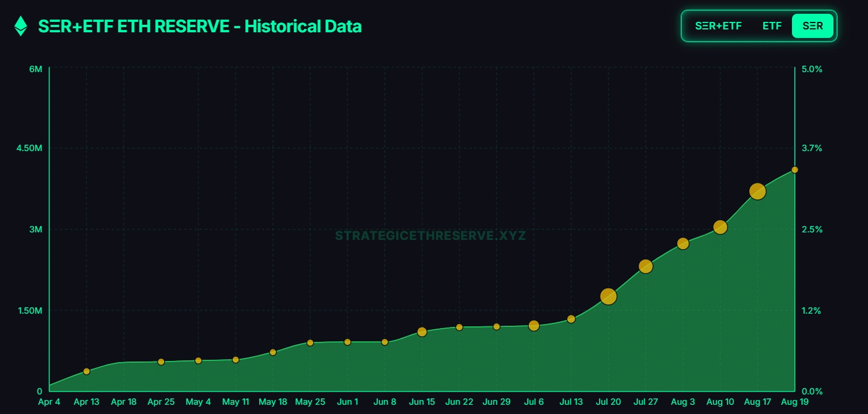Click the Jul 13 data point
The image size is (868, 414).
coord(571,319)
